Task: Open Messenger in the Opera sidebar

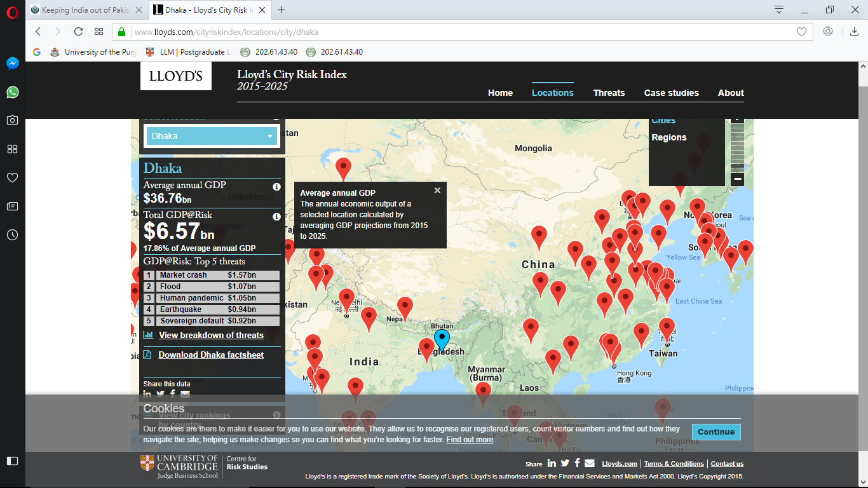Action: pyautogui.click(x=12, y=64)
